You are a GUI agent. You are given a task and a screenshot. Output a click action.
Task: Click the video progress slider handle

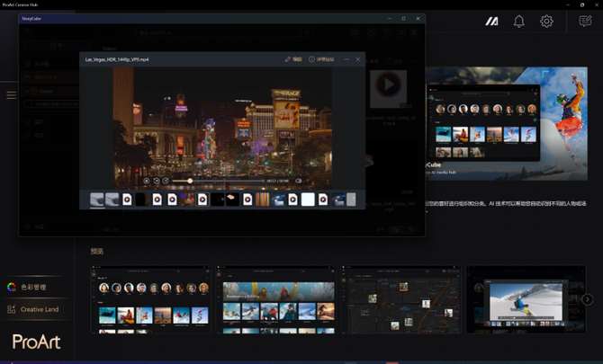(x=190, y=181)
